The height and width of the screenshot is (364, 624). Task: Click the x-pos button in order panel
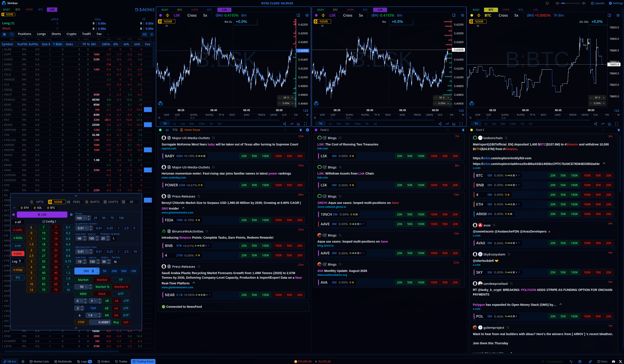pyautogui.click(x=18, y=254)
